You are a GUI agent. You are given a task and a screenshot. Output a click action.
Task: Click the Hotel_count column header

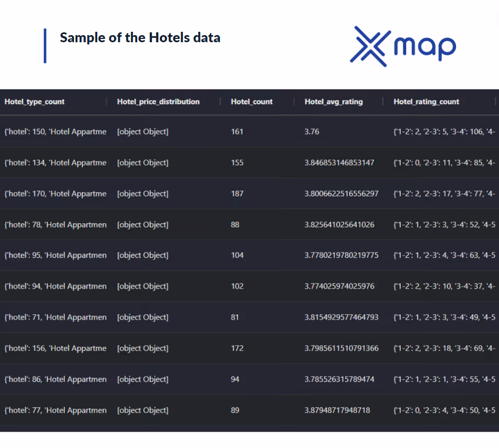[x=252, y=102]
